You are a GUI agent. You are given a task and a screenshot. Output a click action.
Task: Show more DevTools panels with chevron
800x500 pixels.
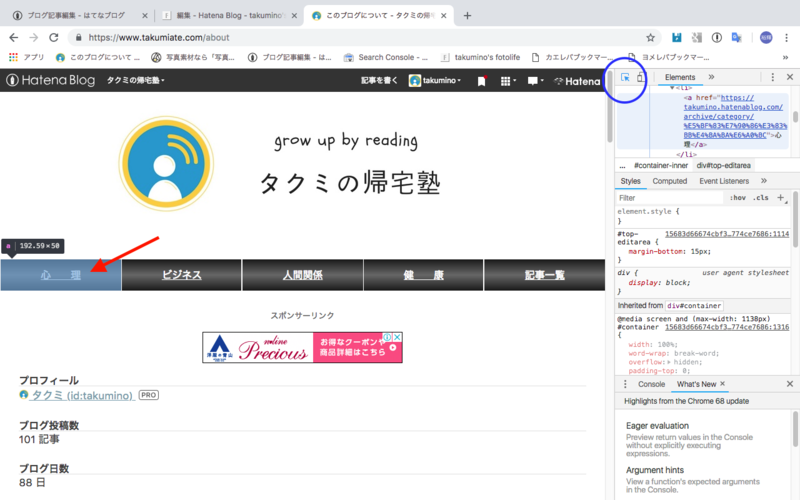click(x=711, y=77)
